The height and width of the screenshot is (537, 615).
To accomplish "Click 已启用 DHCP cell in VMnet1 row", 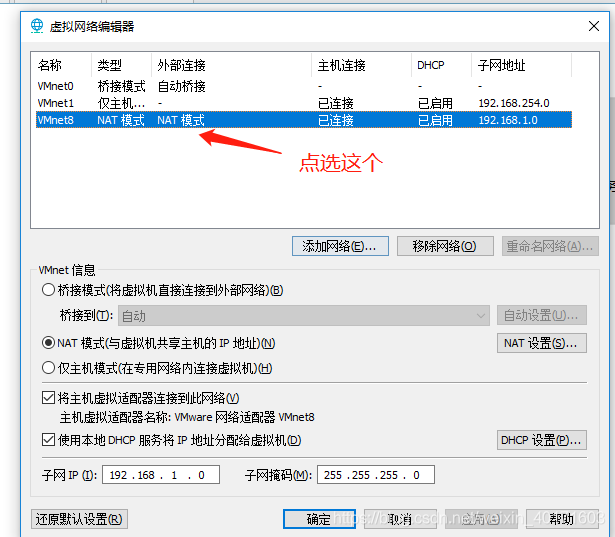I will 435,103.
